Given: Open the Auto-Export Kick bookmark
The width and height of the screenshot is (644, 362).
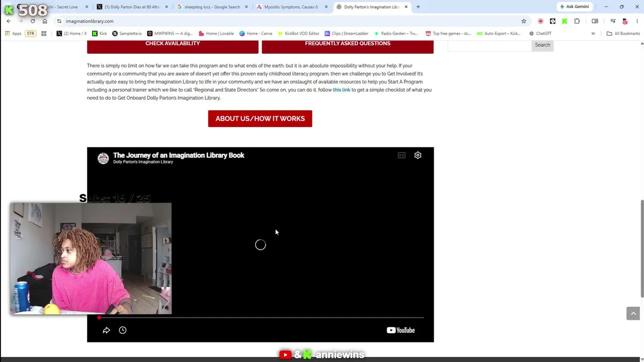Looking at the screenshot, I should [x=499, y=34].
